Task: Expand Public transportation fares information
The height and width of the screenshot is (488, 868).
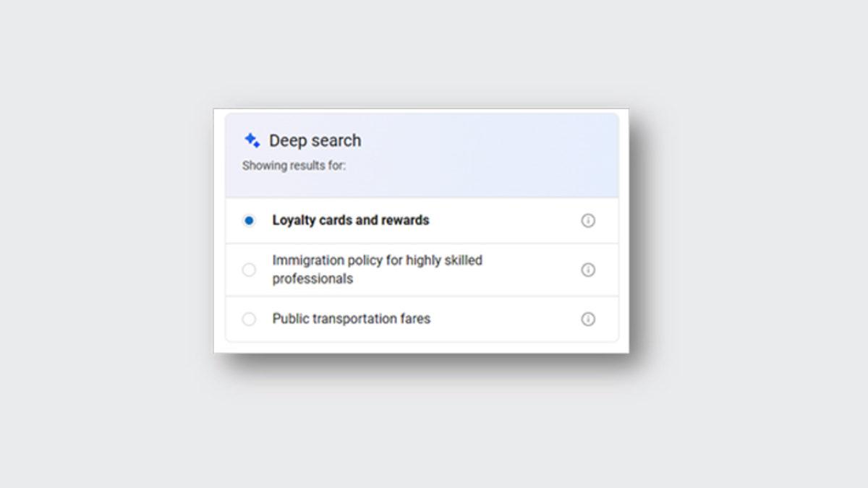Action: coord(588,319)
